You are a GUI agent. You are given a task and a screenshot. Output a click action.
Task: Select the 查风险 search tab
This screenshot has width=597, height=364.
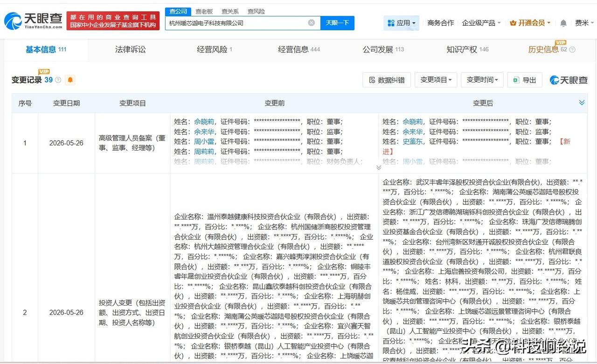(256, 11)
